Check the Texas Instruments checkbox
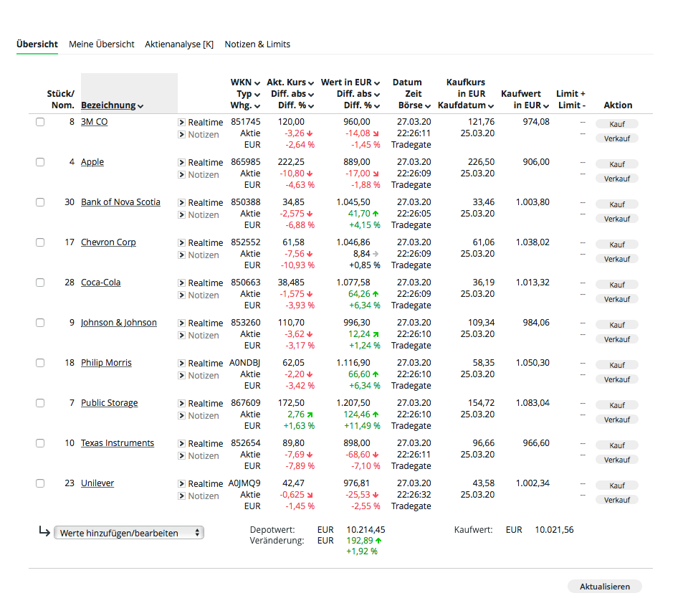Screen dimensions: 683x616 point(40,443)
